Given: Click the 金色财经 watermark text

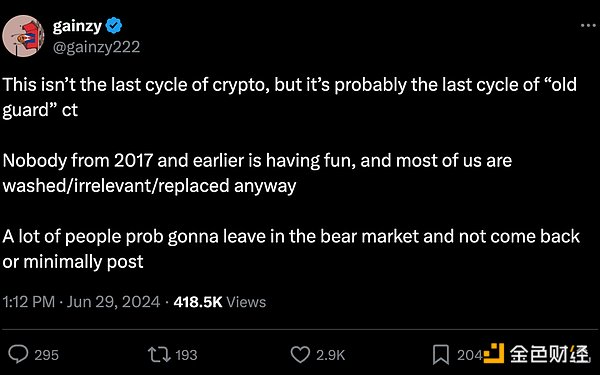Looking at the screenshot, I should pos(549,354).
